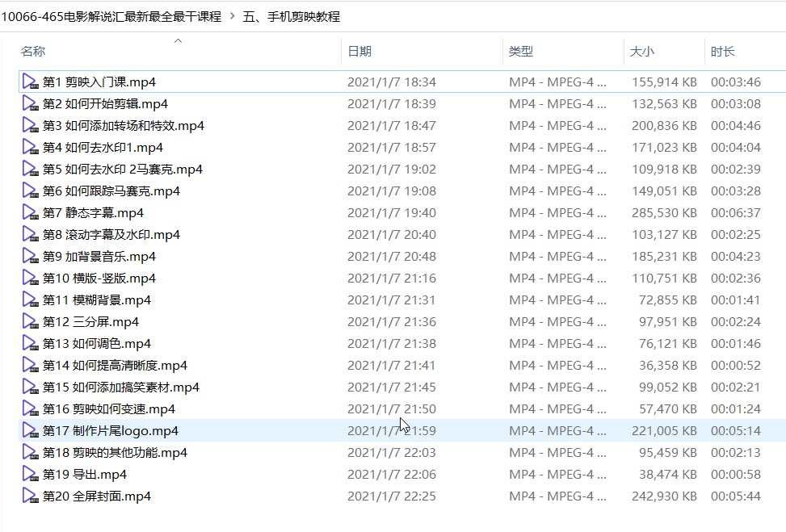Select the file name 第1 剪映入门课.mp4
786x532 pixels.
pos(99,82)
